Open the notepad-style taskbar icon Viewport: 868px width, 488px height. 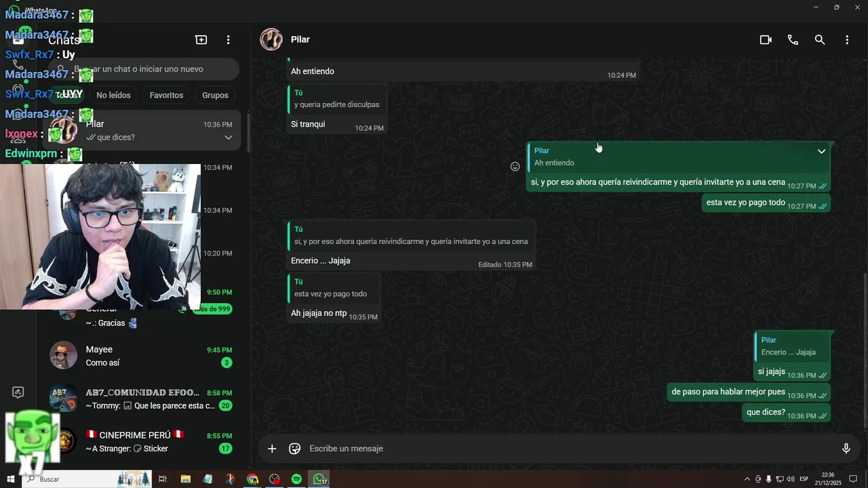click(208, 479)
